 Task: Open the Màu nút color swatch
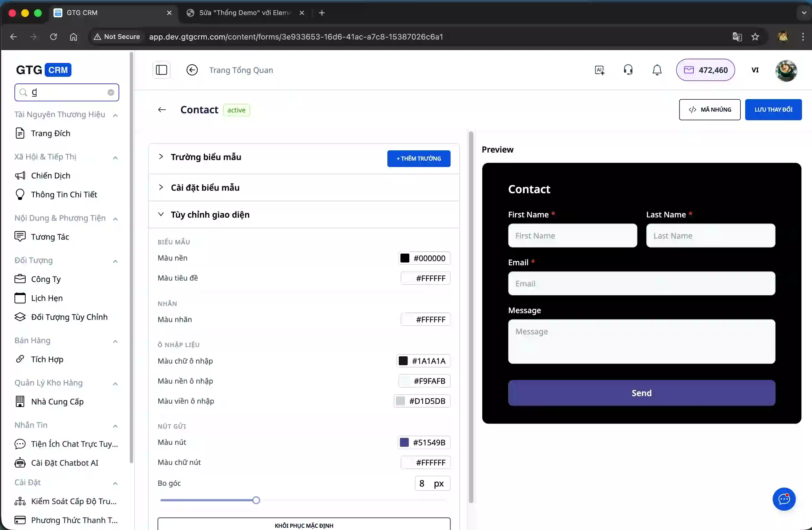tap(404, 442)
